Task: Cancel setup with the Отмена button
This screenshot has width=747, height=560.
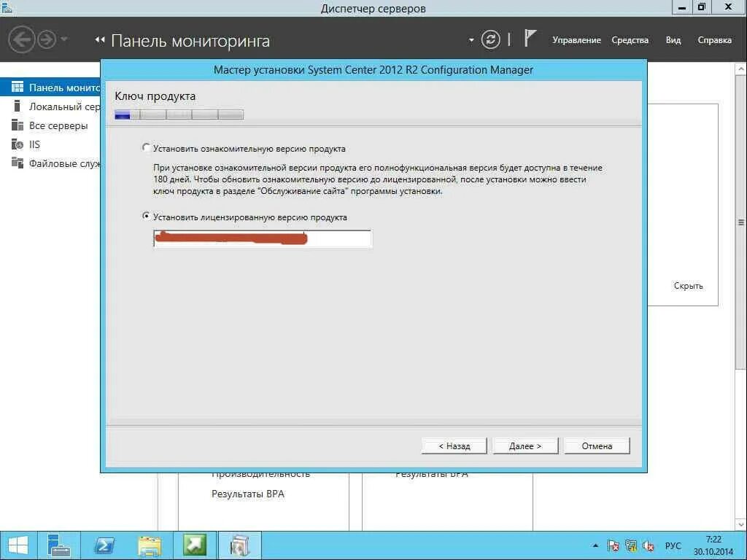Action: pyautogui.click(x=597, y=446)
